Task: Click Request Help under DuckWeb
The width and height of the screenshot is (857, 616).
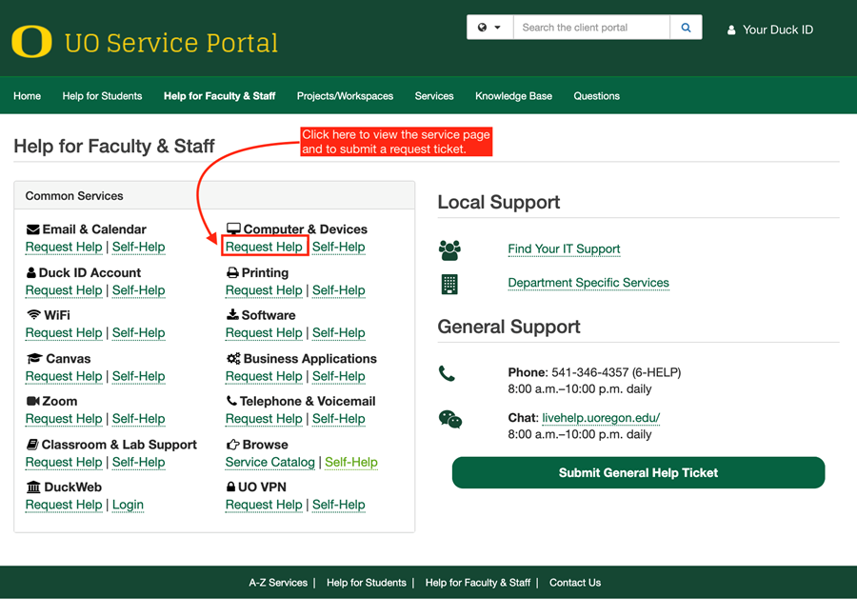Action: [64, 505]
